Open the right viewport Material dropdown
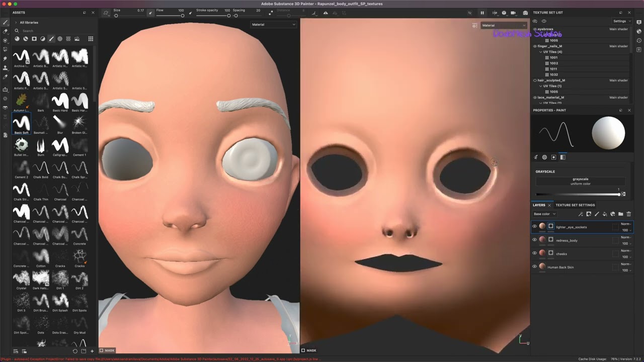Screen dimensions: 644x362 pos(504,25)
